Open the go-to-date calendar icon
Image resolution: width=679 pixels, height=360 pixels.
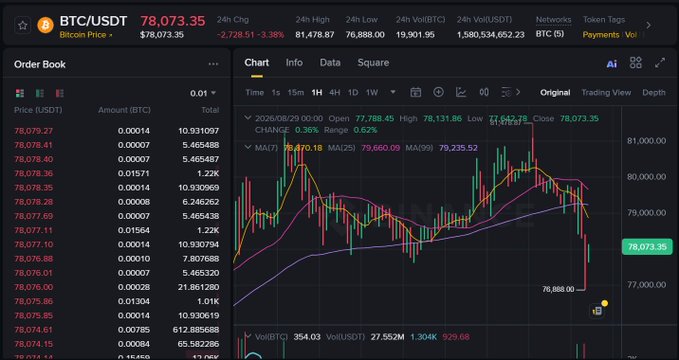(415, 92)
